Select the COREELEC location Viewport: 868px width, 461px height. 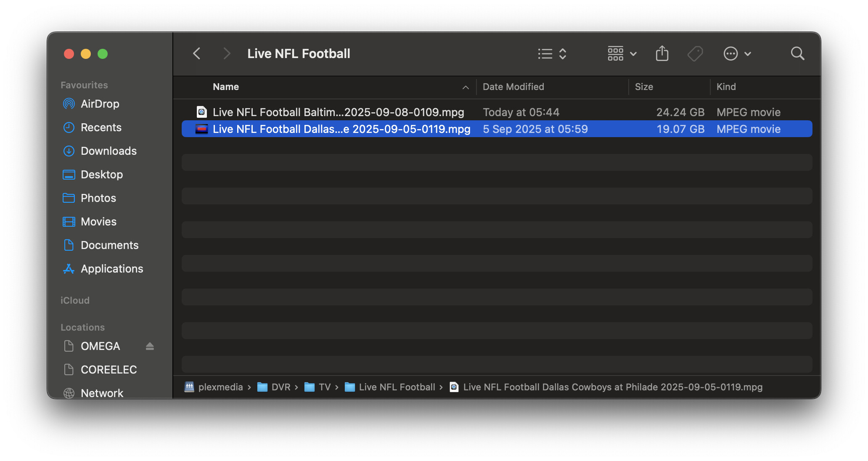pyautogui.click(x=108, y=370)
